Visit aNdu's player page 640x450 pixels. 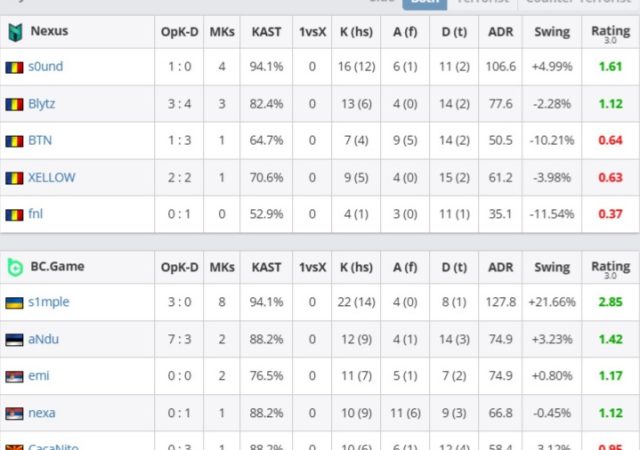(44, 339)
